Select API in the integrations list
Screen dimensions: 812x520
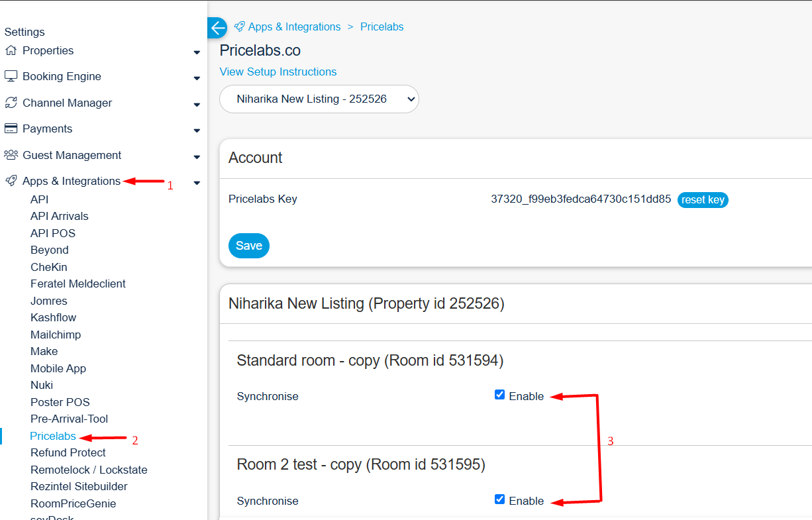click(x=39, y=199)
